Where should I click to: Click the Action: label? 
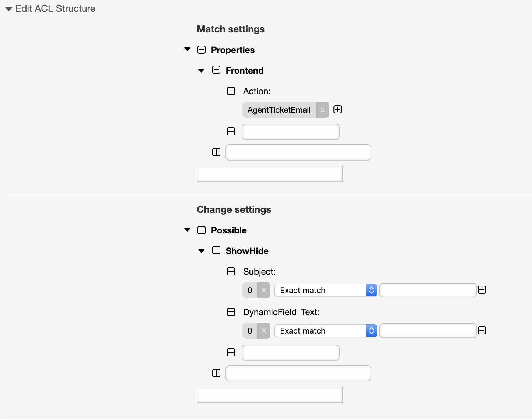pyautogui.click(x=257, y=91)
